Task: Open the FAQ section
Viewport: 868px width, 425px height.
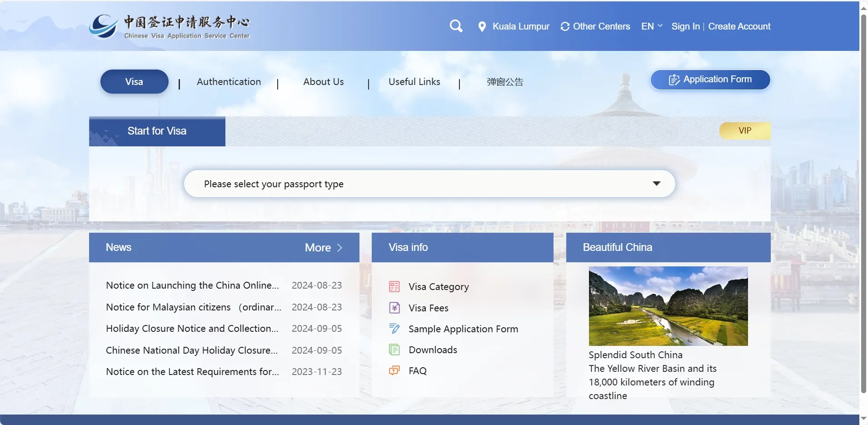Action: pyautogui.click(x=417, y=370)
